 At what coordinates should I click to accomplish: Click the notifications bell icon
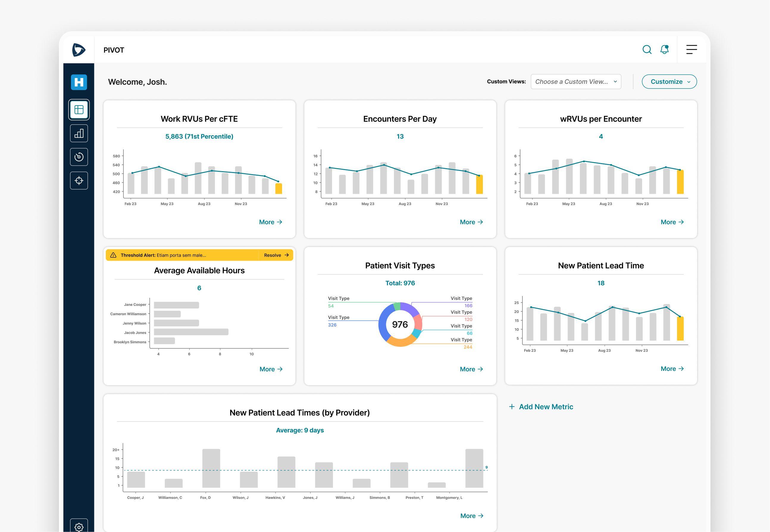[x=664, y=50]
